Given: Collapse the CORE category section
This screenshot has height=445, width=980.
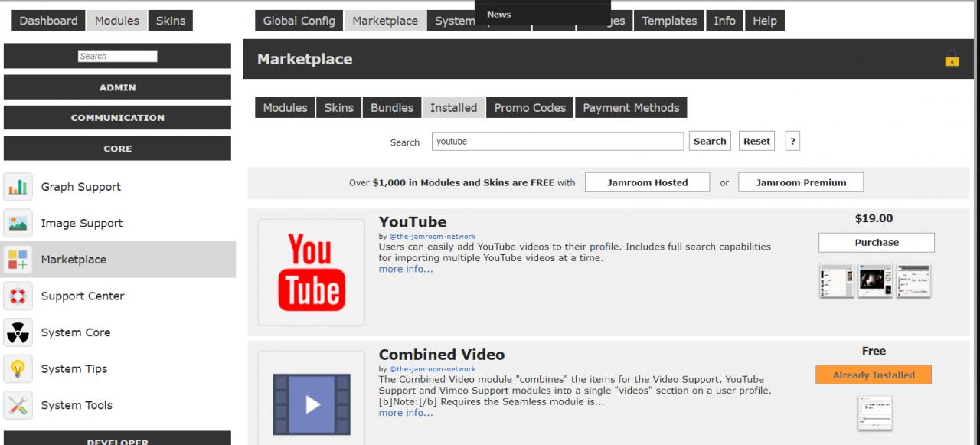Looking at the screenshot, I should (117, 149).
